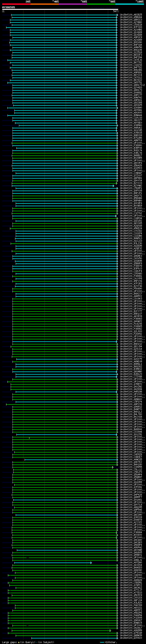Click the query name AV386595
The width and height of the screenshot is (146, 644).
point(8,7)
